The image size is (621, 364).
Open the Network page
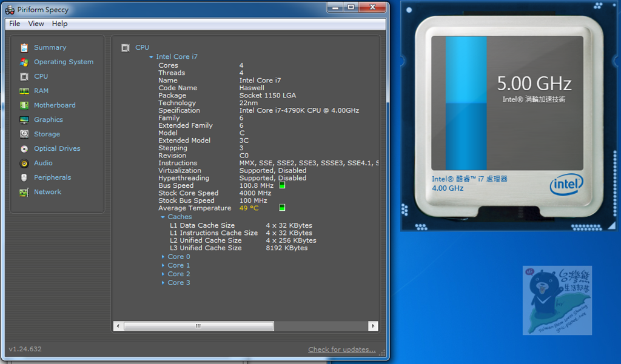point(47,192)
